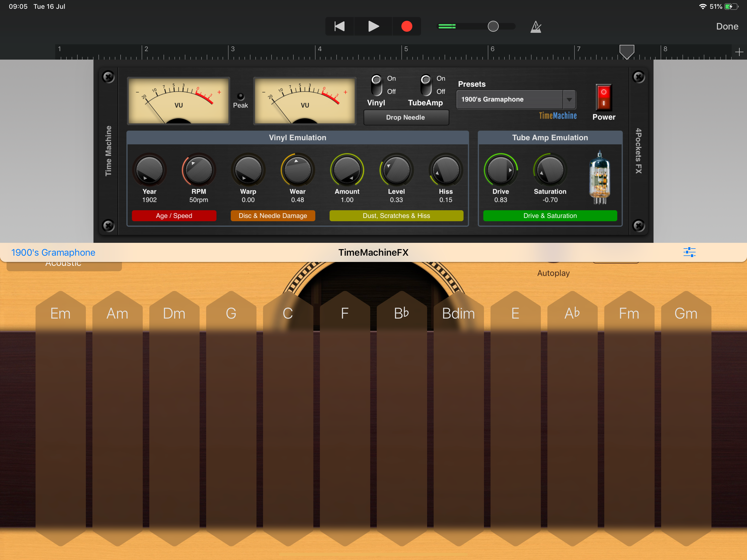The height and width of the screenshot is (560, 747).
Task: Click the Wear knob
Action: pyautogui.click(x=297, y=171)
